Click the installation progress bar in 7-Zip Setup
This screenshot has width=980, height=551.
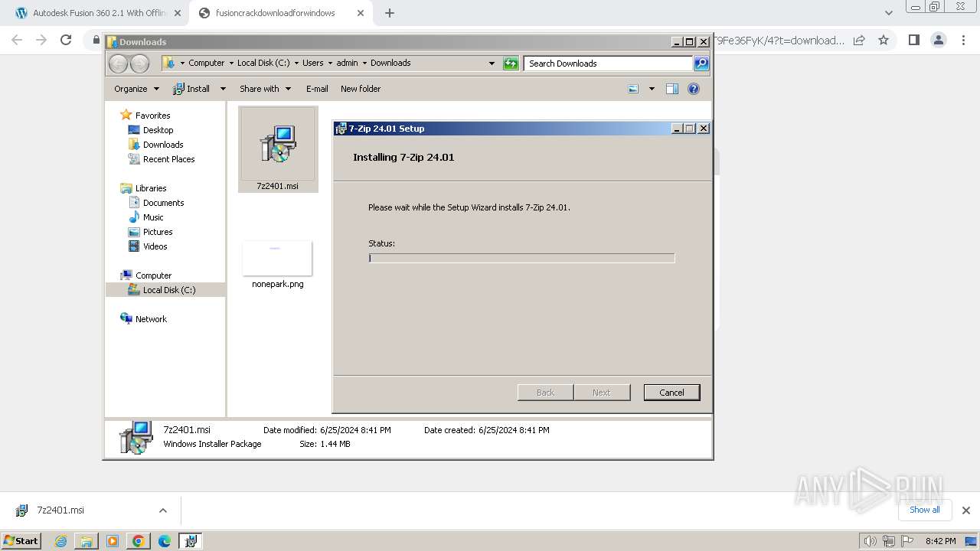[521, 258]
